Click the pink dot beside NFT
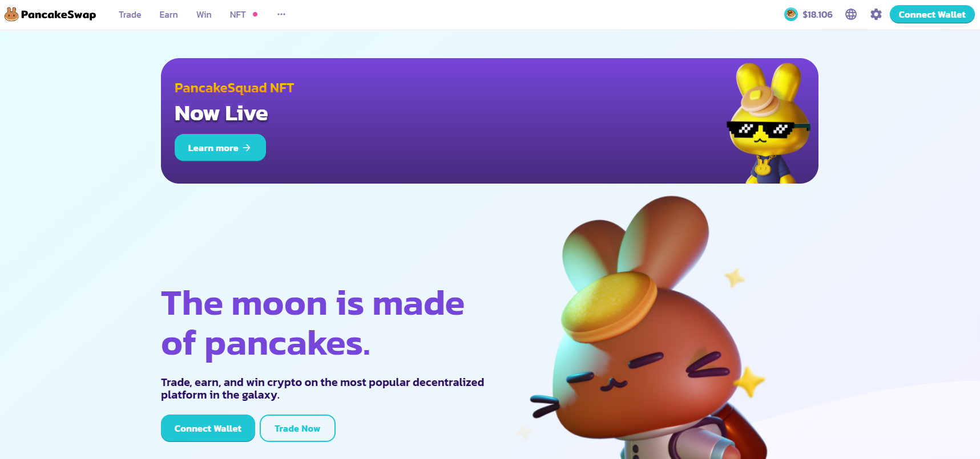The height and width of the screenshot is (459, 980). point(255,14)
